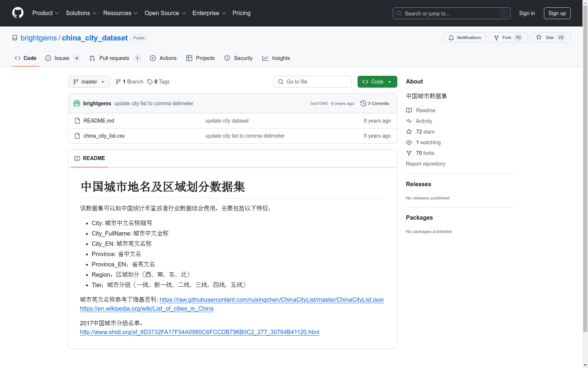Click the Fork count 70 badge

(x=518, y=38)
